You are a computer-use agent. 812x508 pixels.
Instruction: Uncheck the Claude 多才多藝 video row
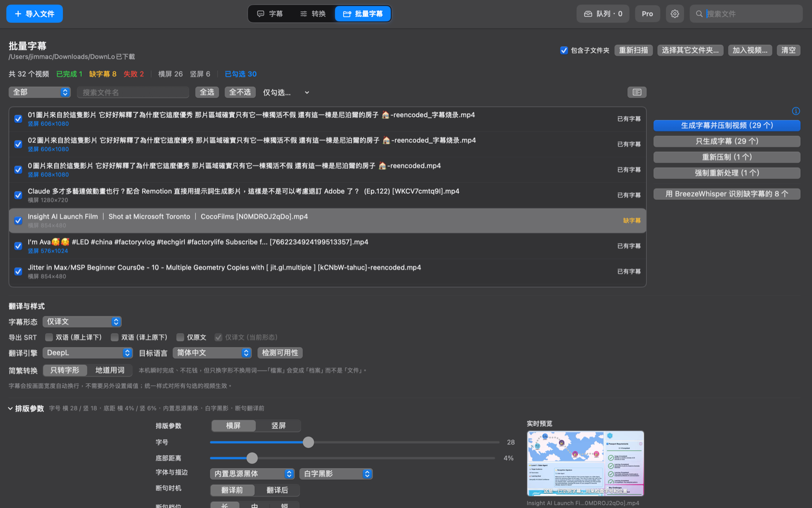click(x=18, y=195)
